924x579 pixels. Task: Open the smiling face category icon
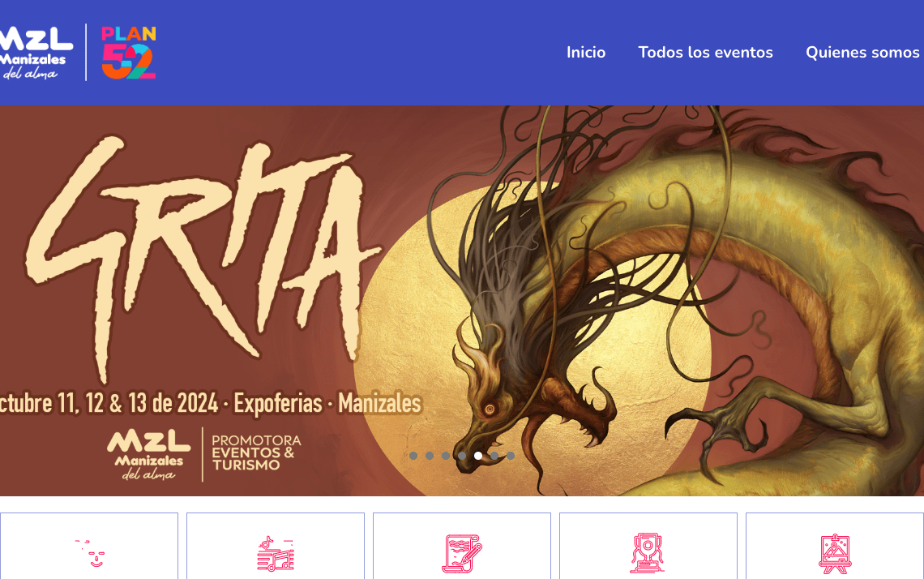[x=90, y=553]
